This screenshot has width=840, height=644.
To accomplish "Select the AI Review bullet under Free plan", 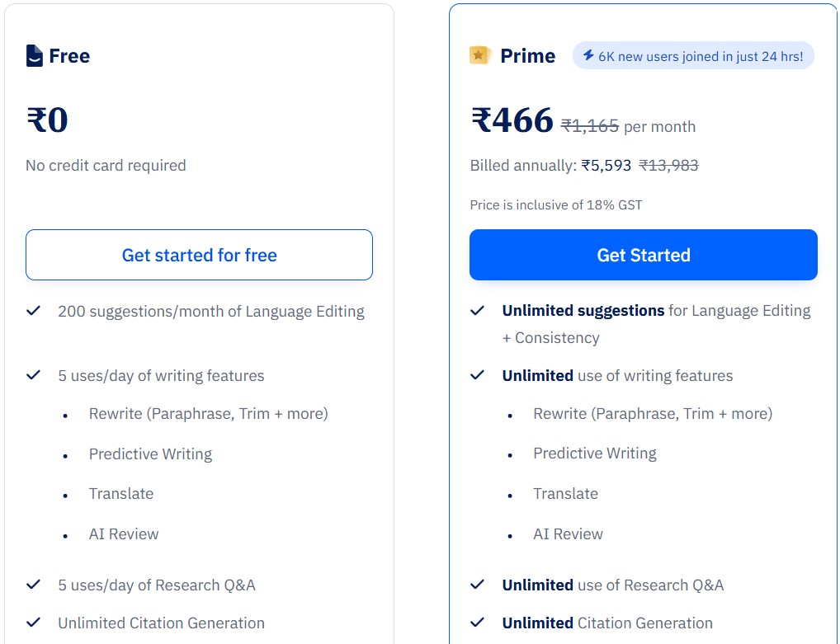I will click(124, 534).
